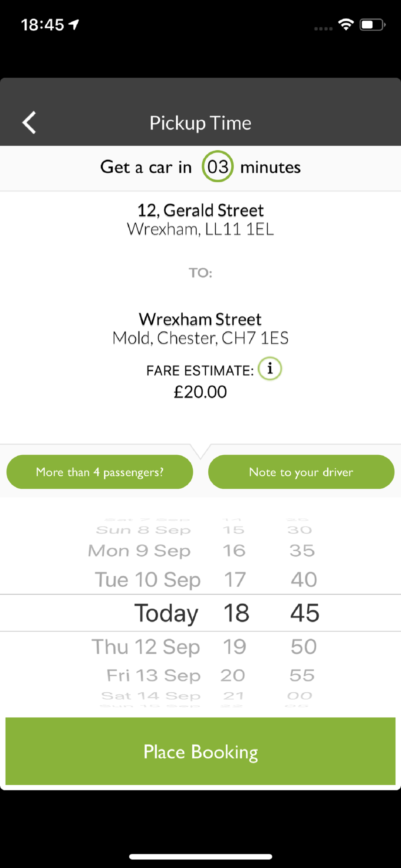The height and width of the screenshot is (868, 401).
Task: Tap the 03 minutes circle indicator
Action: pyautogui.click(x=217, y=167)
